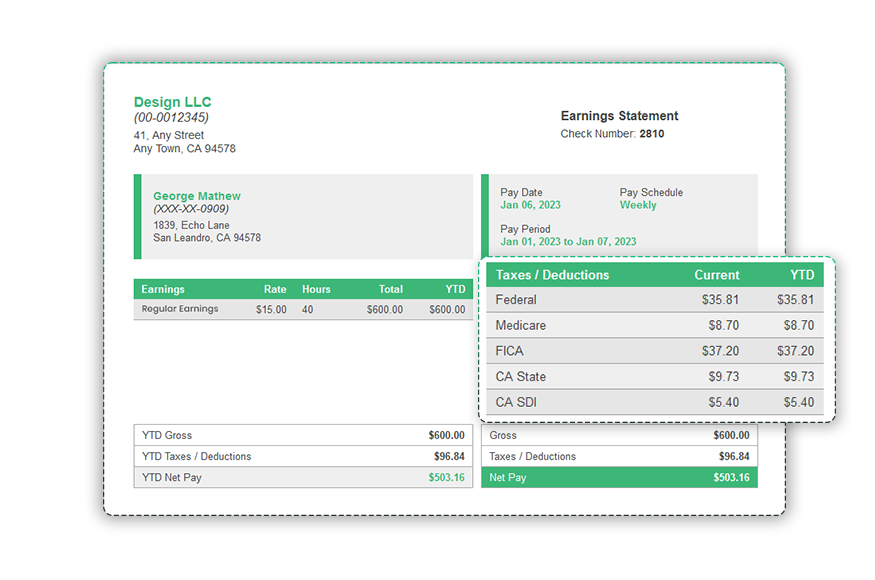This screenshot has width=875, height=580.
Task: Click the green Net Pay bar
Action: 619,478
